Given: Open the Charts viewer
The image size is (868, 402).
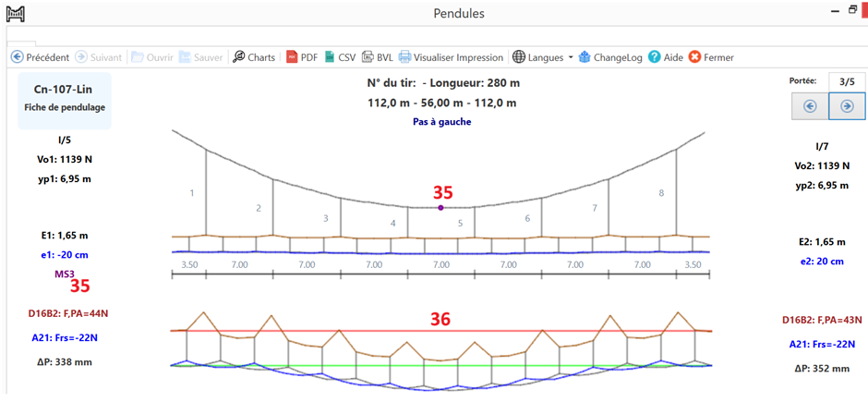Looking at the screenshot, I should (254, 57).
